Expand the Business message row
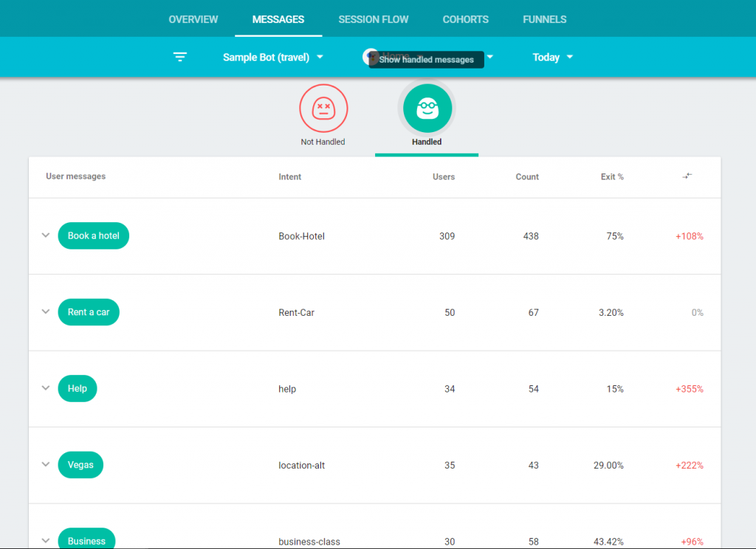Screen dimensions: 756x549 click(46, 540)
